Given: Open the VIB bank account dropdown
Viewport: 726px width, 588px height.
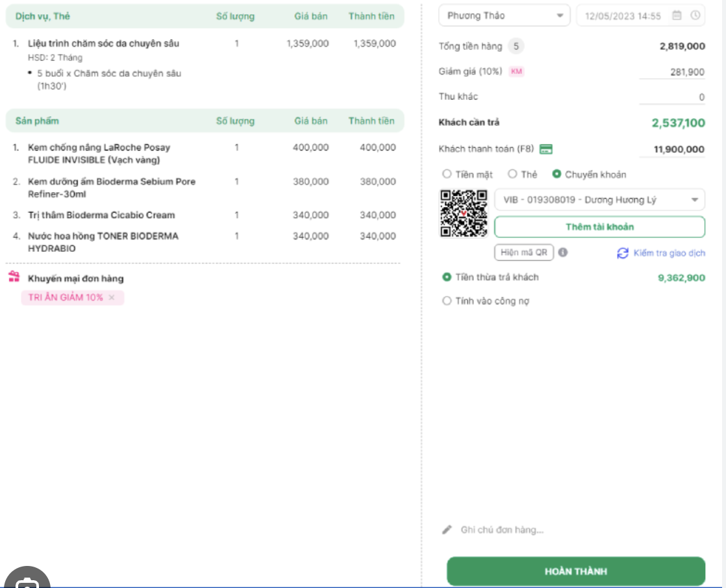Looking at the screenshot, I should [599, 200].
